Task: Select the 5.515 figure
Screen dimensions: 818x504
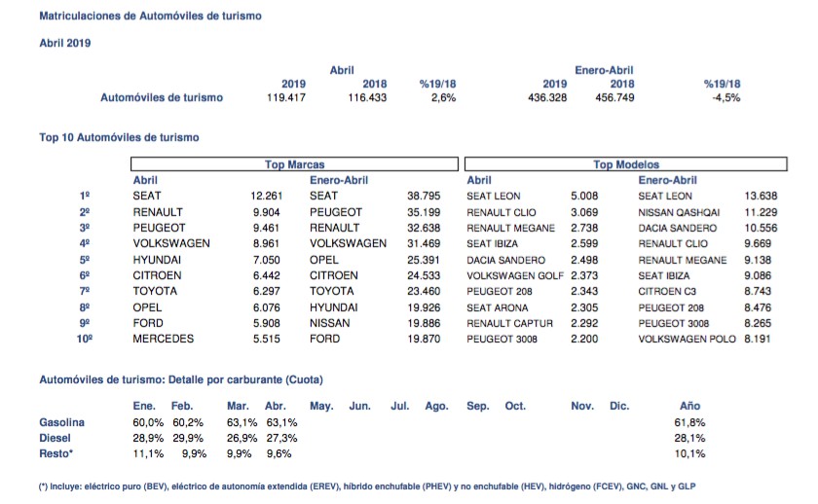Action: point(266,339)
